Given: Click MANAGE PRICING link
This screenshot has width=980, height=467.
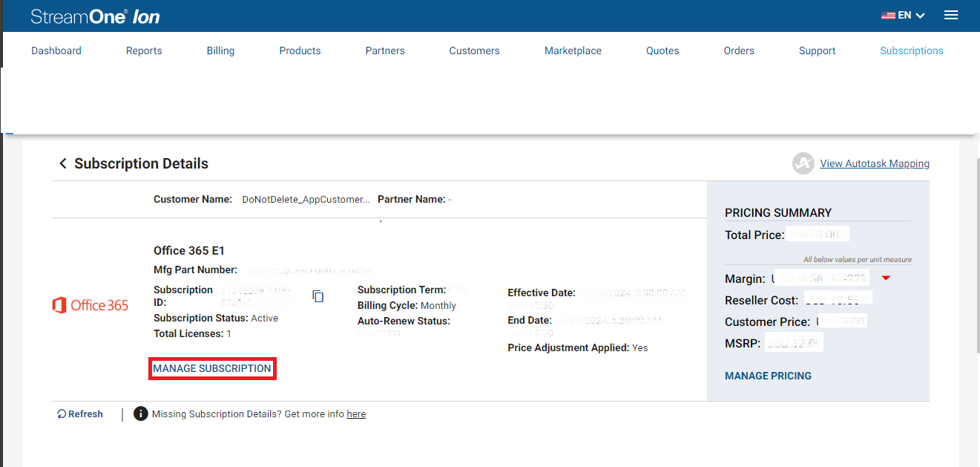Looking at the screenshot, I should coord(768,376).
